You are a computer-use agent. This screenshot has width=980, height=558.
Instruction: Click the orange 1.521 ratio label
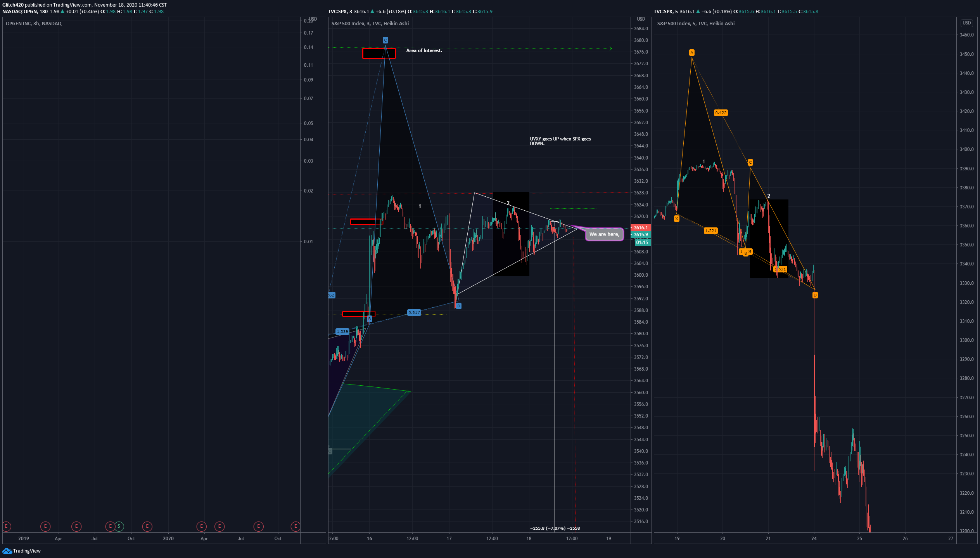[x=780, y=269]
